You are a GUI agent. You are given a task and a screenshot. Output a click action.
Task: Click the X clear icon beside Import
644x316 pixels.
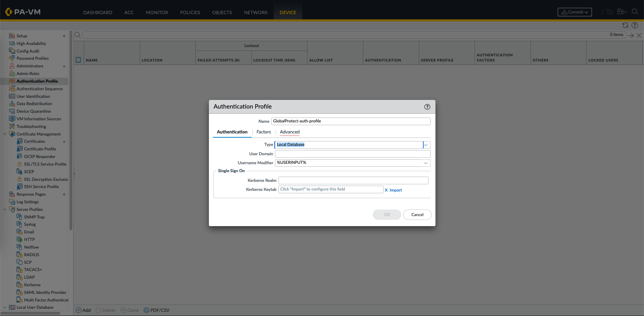click(x=386, y=190)
